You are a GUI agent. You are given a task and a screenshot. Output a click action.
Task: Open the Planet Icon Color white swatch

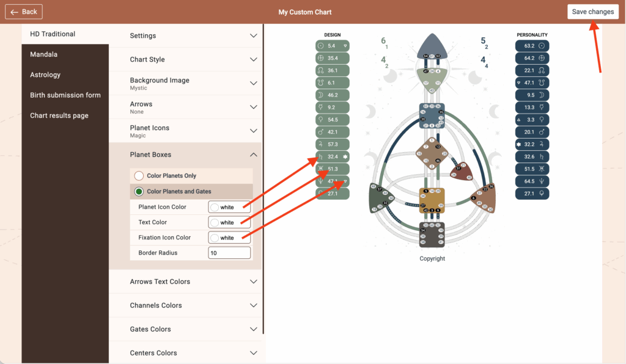(215, 207)
